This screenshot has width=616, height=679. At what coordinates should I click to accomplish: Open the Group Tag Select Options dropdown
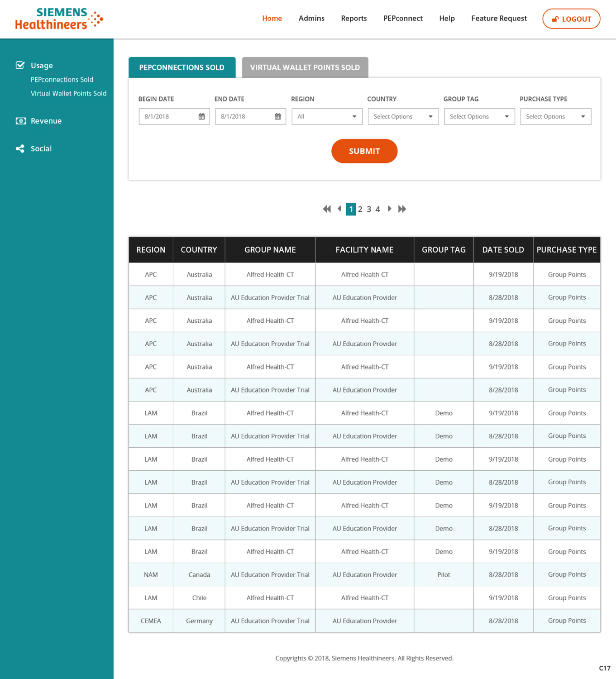coord(479,116)
